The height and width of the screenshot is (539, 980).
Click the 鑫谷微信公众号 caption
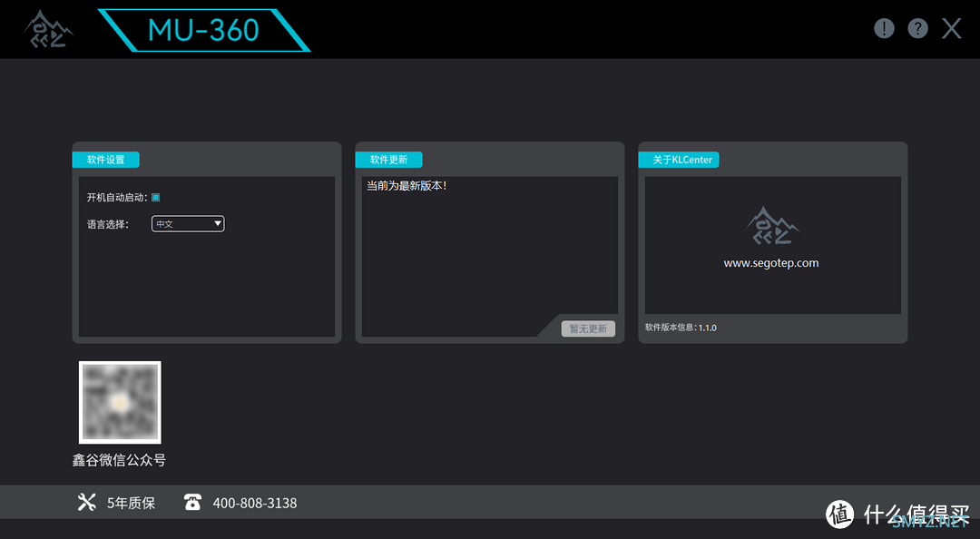pyautogui.click(x=119, y=460)
